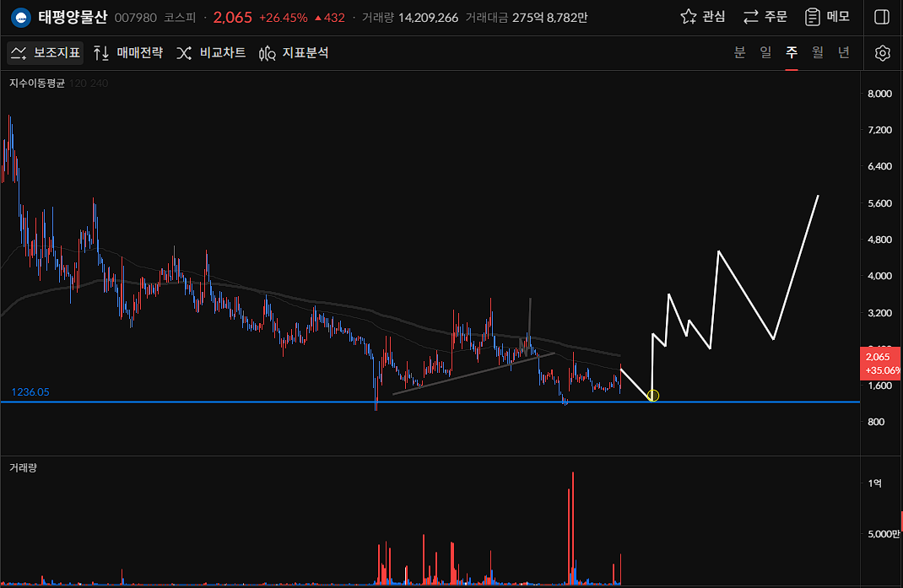Viewport: 903px width, 588px height.
Task: Open the 지표분석 indicator analysis tool
Action: click(x=294, y=53)
